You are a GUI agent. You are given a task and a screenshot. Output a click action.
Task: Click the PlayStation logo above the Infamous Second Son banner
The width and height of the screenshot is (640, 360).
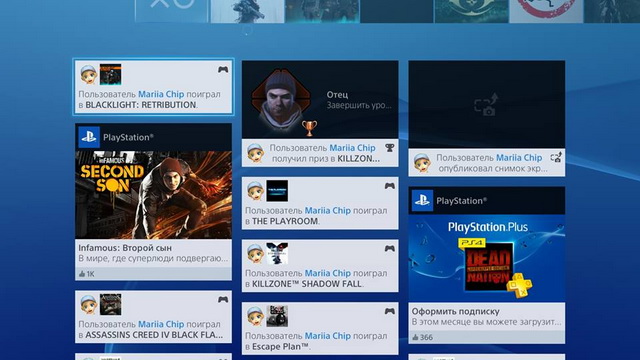[89, 137]
